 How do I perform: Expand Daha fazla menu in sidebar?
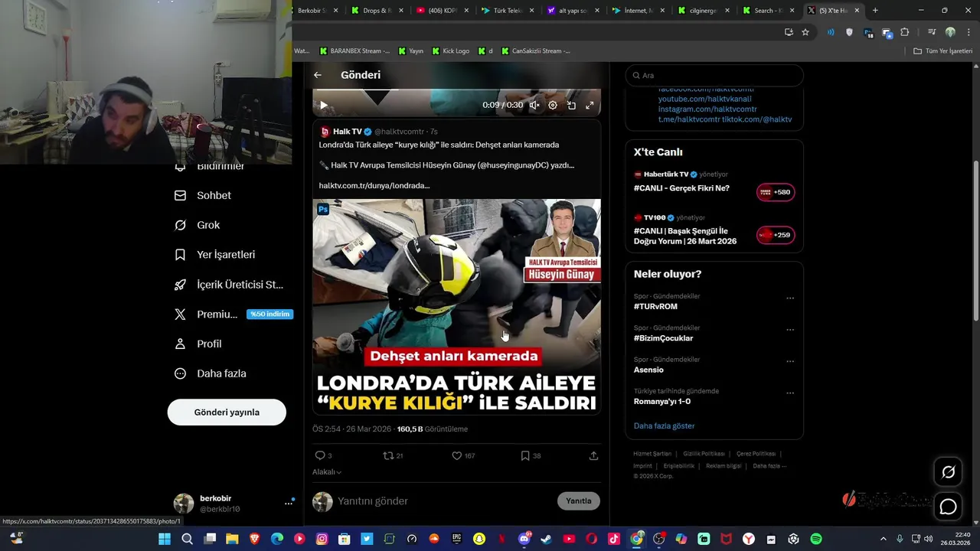[x=211, y=373]
